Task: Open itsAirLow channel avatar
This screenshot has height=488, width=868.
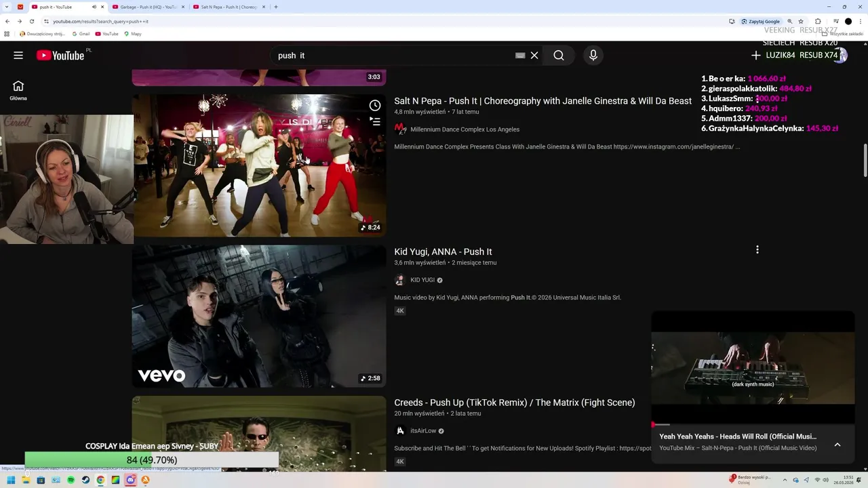Action: coord(400,431)
